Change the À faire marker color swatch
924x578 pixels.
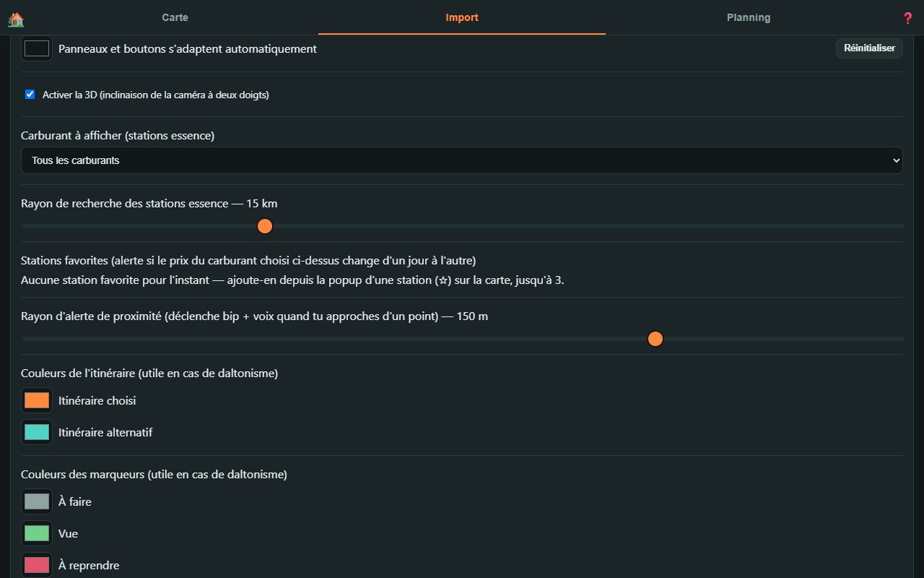pyautogui.click(x=37, y=501)
